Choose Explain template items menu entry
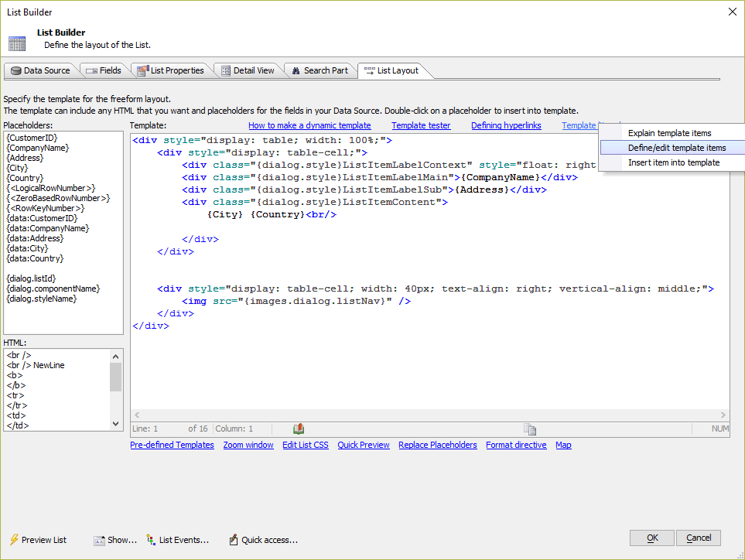This screenshot has width=745, height=560. (x=669, y=133)
